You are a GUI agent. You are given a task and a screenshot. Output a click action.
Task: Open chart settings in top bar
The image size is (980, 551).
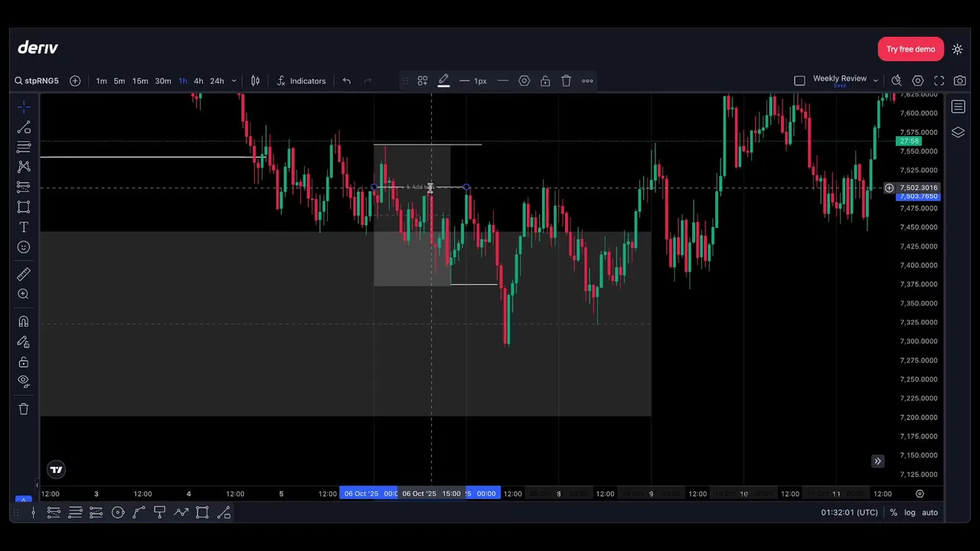(918, 80)
